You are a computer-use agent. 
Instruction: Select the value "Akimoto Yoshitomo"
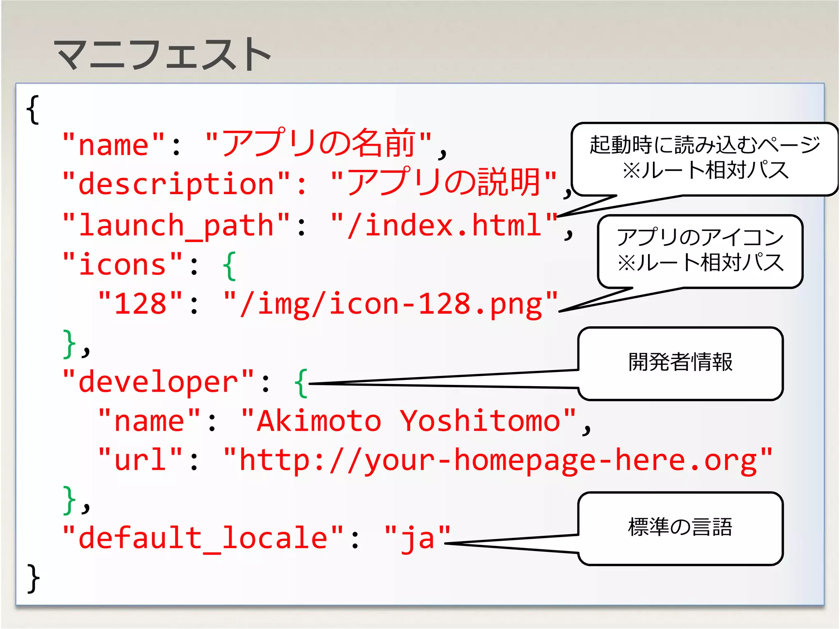pyautogui.click(x=409, y=421)
